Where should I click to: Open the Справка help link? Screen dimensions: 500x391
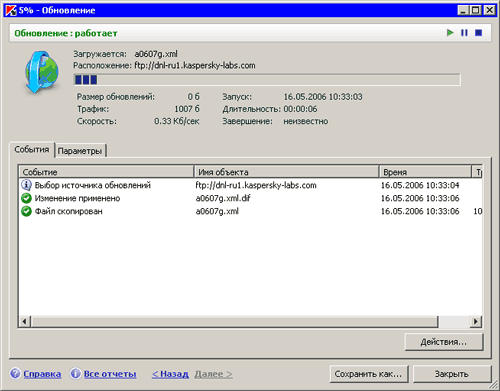pyautogui.click(x=42, y=374)
